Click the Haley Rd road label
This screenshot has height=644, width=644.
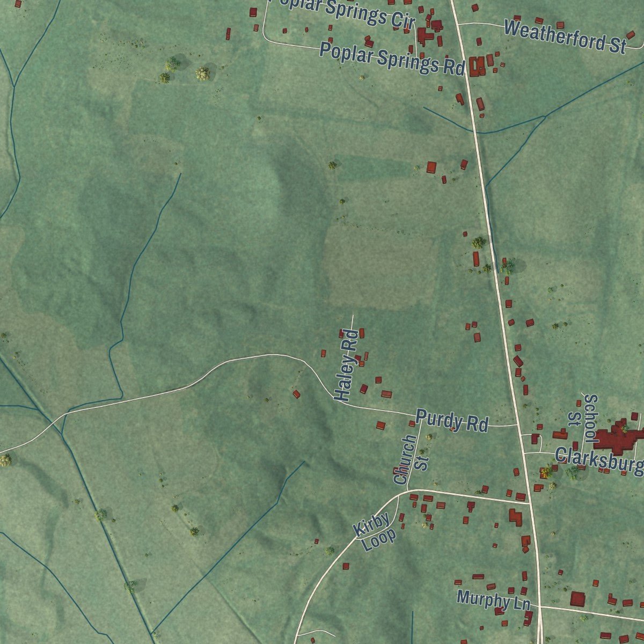click(346, 364)
